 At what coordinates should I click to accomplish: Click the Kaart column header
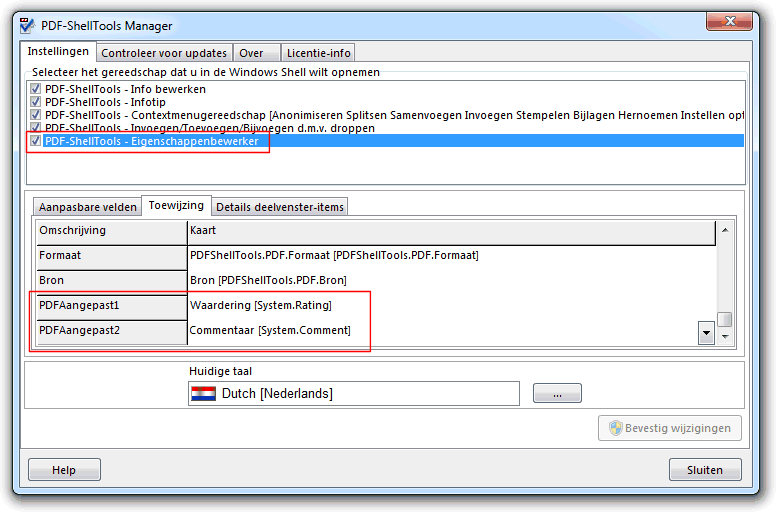coord(451,232)
